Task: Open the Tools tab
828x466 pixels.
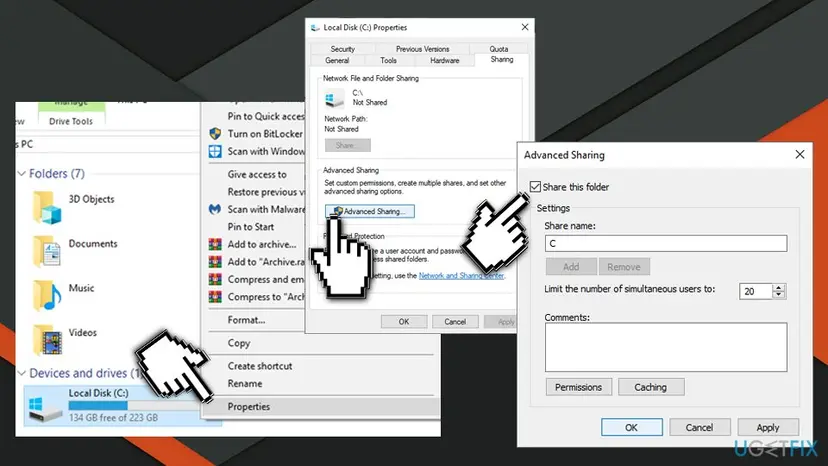Action: point(388,60)
